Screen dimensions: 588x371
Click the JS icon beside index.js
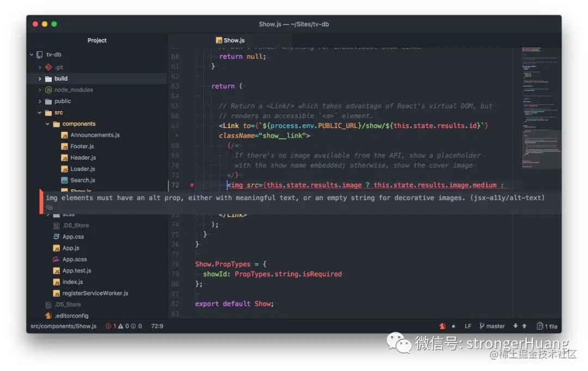pos(56,282)
